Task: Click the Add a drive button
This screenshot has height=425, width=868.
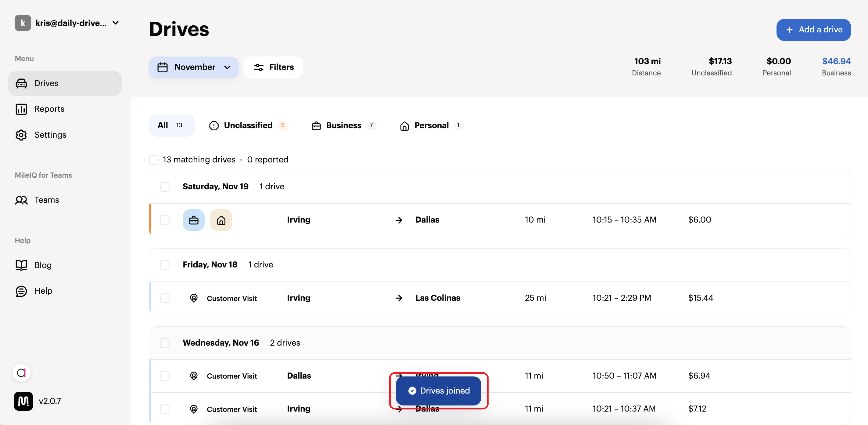Action: 813,30
